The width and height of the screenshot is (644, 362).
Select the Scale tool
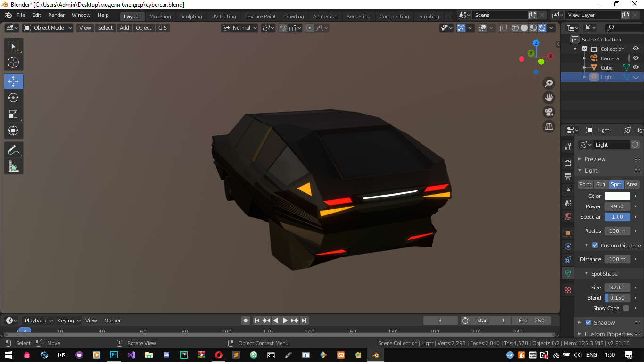(13, 114)
